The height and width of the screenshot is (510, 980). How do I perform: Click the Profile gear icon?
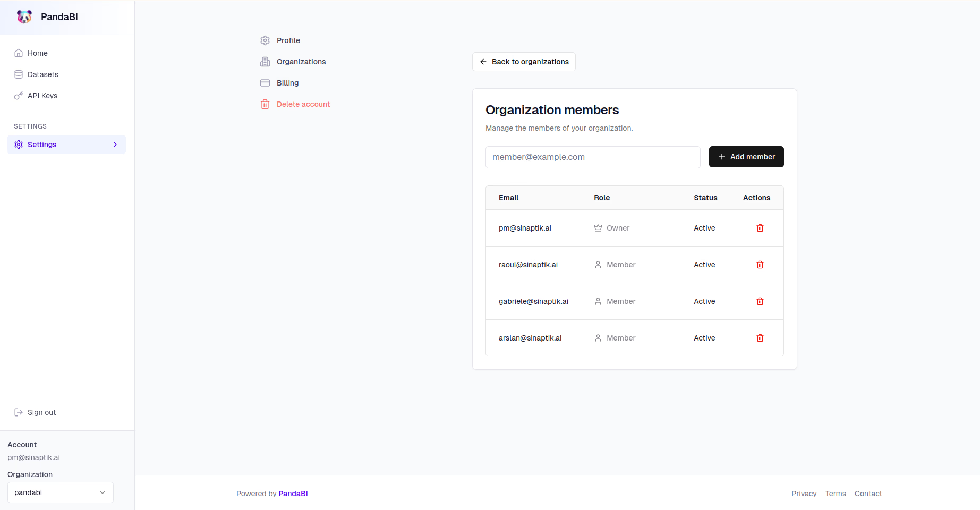click(265, 40)
